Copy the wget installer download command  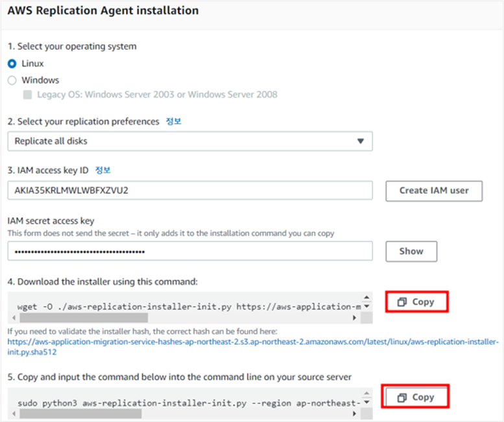click(416, 302)
